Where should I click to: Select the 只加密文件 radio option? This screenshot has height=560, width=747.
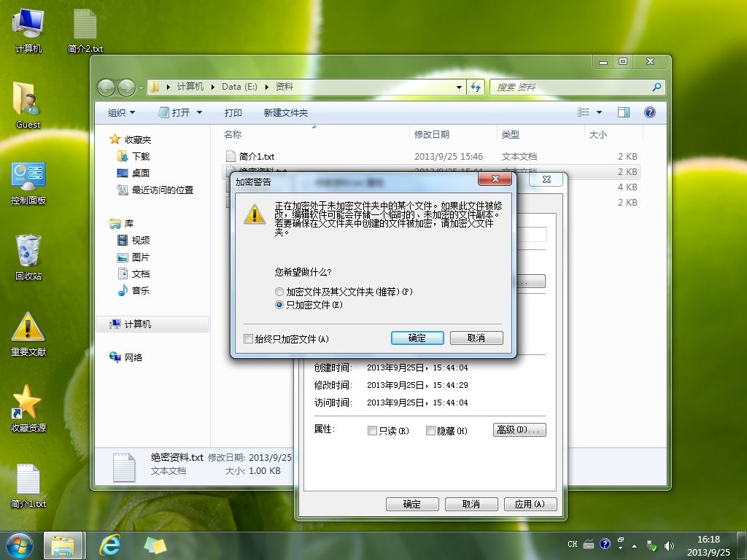[x=309, y=305]
